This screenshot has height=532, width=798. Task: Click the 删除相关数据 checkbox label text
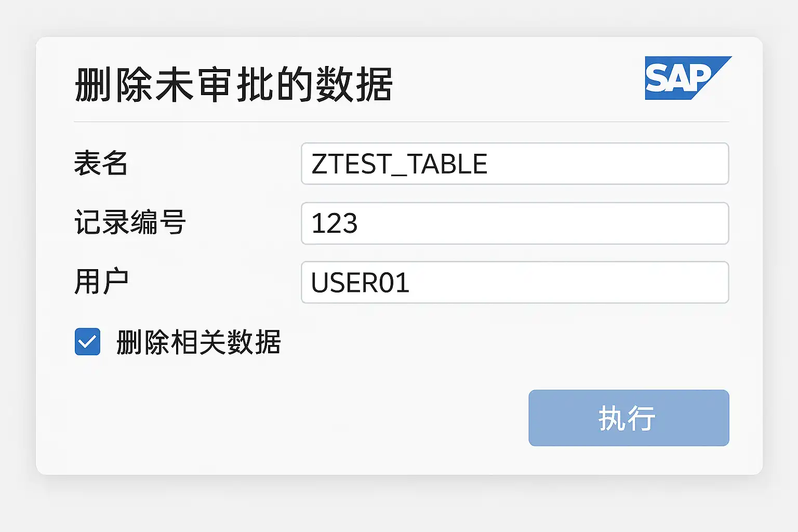pos(198,342)
